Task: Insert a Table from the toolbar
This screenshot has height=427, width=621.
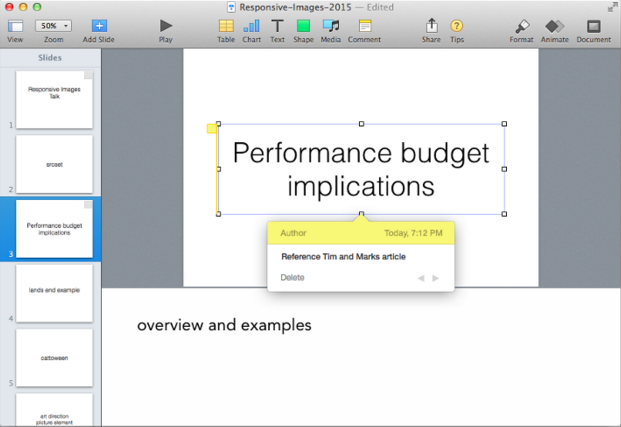Action: 226,26
